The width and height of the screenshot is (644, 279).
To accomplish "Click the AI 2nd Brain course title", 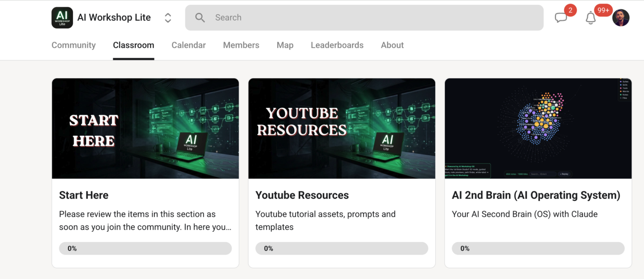I will pyautogui.click(x=536, y=195).
